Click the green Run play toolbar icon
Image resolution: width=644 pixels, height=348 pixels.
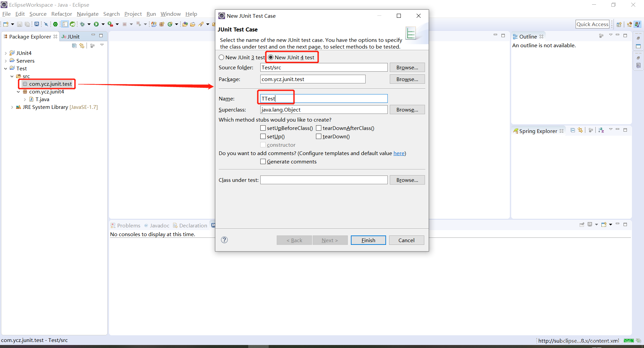[x=97, y=24]
